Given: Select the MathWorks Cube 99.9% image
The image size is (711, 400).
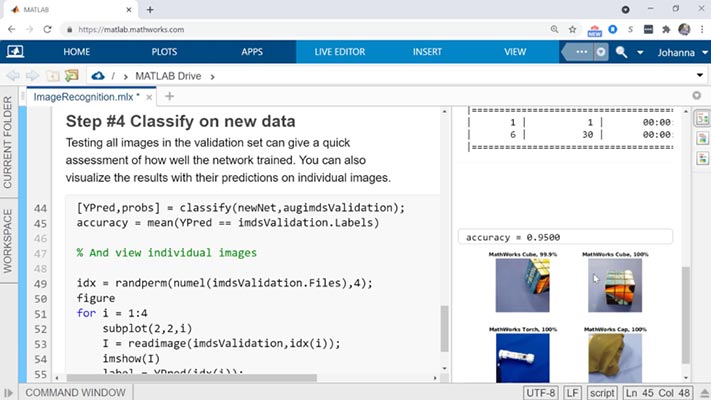Looking at the screenshot, I should click(522, 285).
